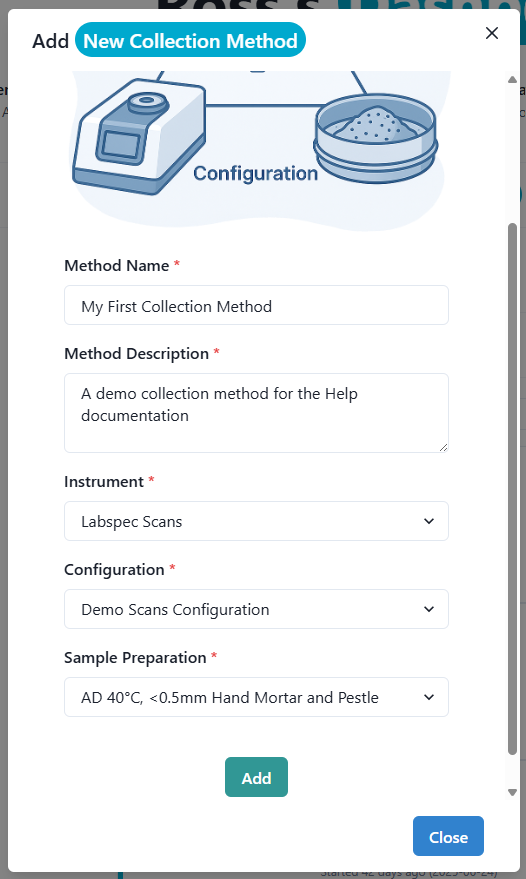Expand the Demo Scans Configuration dropdown
The height and width of the screenshot is (879, 526).
[x=256, y=609]
